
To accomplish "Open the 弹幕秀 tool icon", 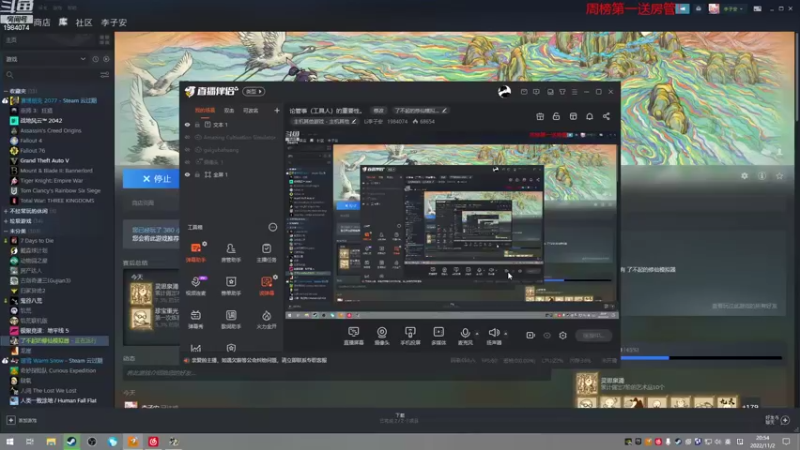I will tap(196, 318).
